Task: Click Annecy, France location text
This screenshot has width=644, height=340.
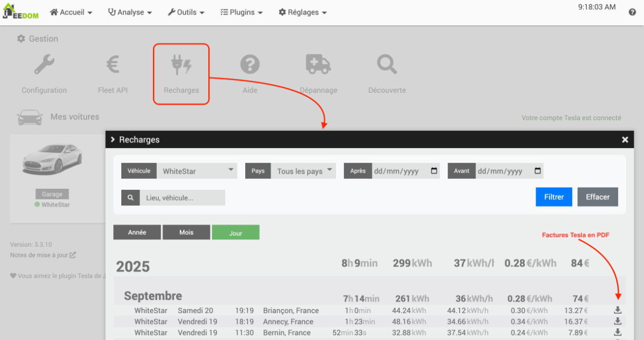Action: [x=288, y=322]
